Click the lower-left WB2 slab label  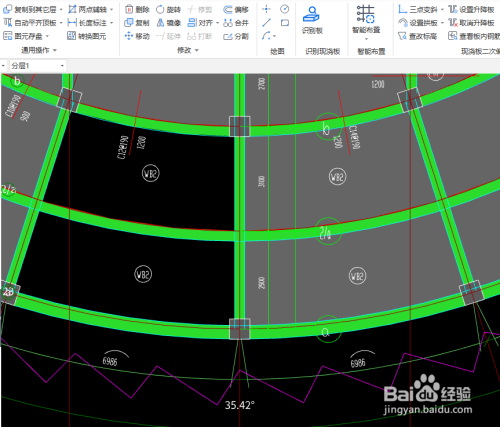(x=143, y=274)
